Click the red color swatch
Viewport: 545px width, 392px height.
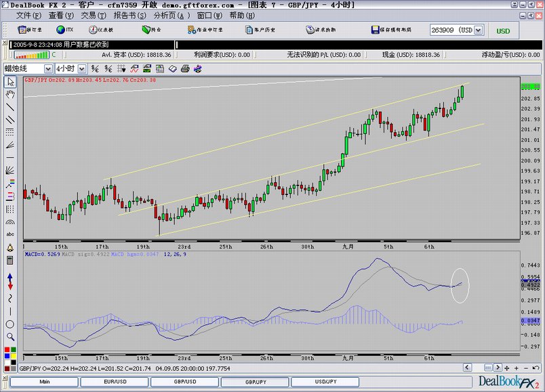tap(7, 349)
